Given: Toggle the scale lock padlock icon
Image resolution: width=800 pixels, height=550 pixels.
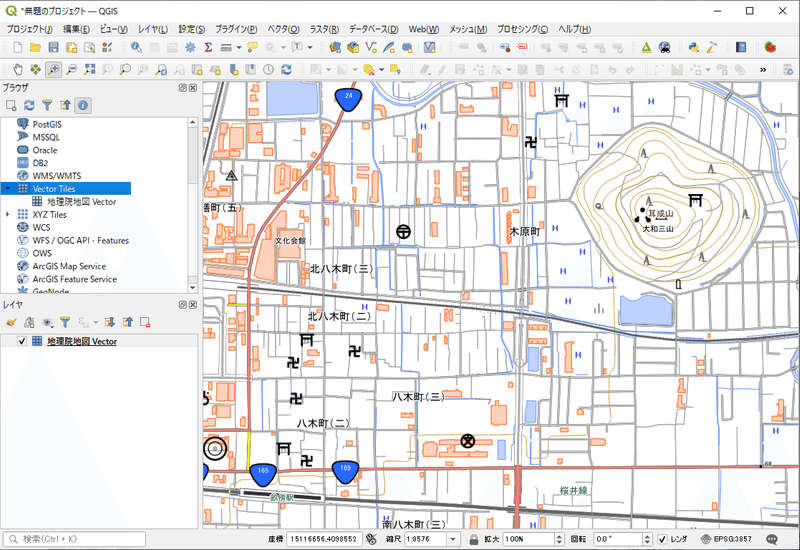Looking at the screenshot, I should [x=473, y=539].
